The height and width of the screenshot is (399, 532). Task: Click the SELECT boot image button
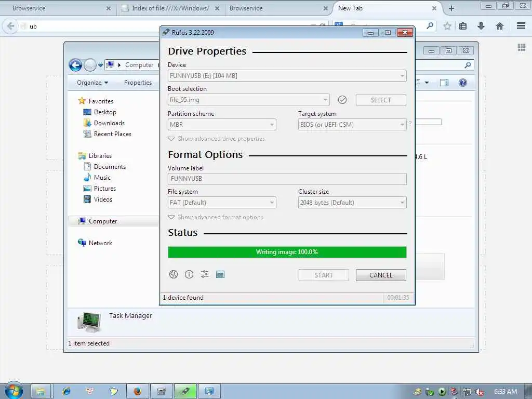381,100
